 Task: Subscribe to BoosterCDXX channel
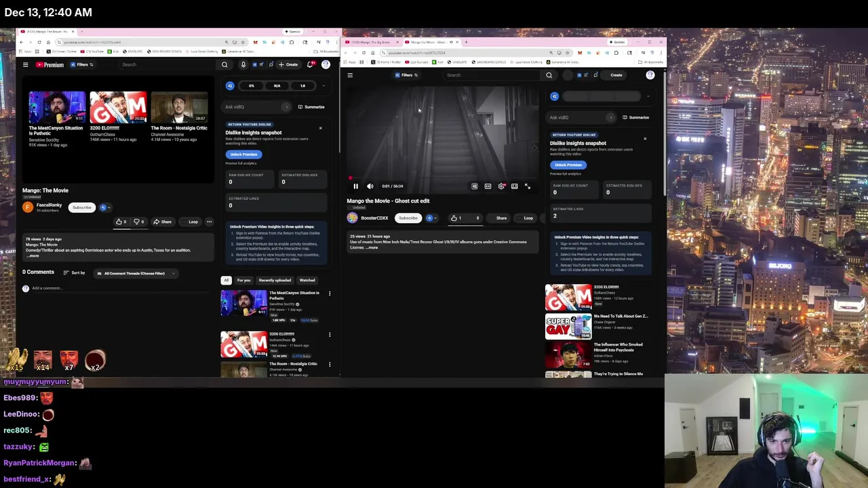(x=408, y=218)
